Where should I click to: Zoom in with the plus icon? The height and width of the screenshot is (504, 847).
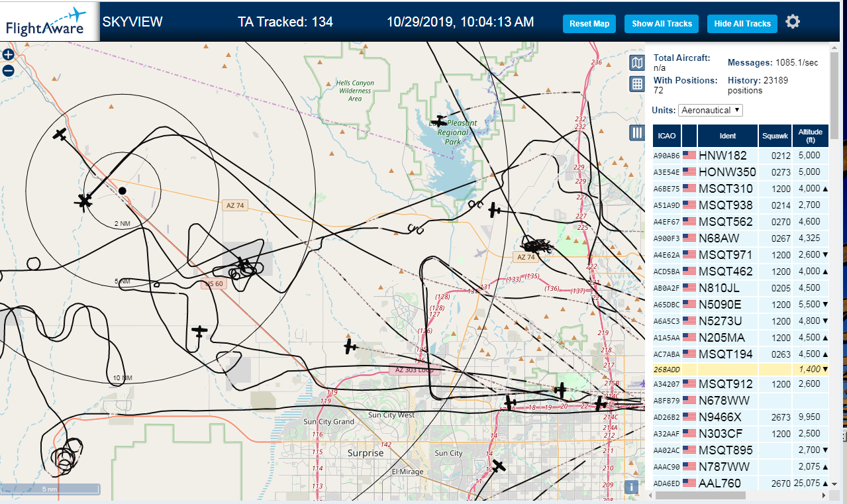point(8,55)
